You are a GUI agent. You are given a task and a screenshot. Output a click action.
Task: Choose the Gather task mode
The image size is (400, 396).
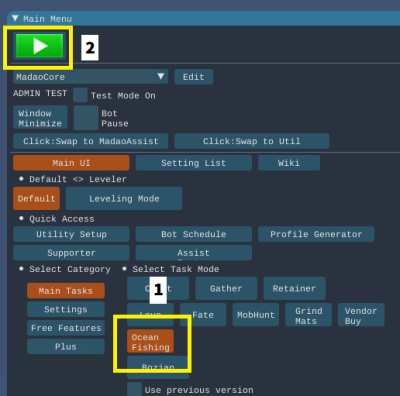226,288
